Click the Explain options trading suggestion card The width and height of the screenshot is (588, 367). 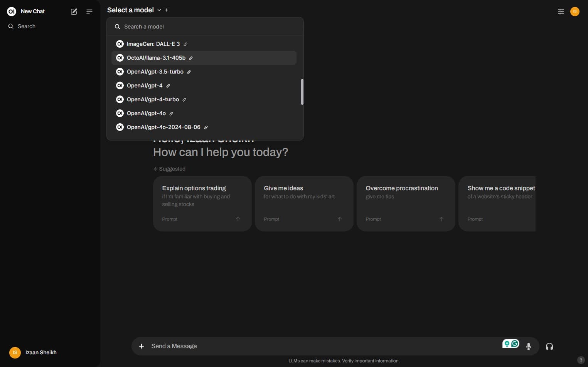[202, 204]
